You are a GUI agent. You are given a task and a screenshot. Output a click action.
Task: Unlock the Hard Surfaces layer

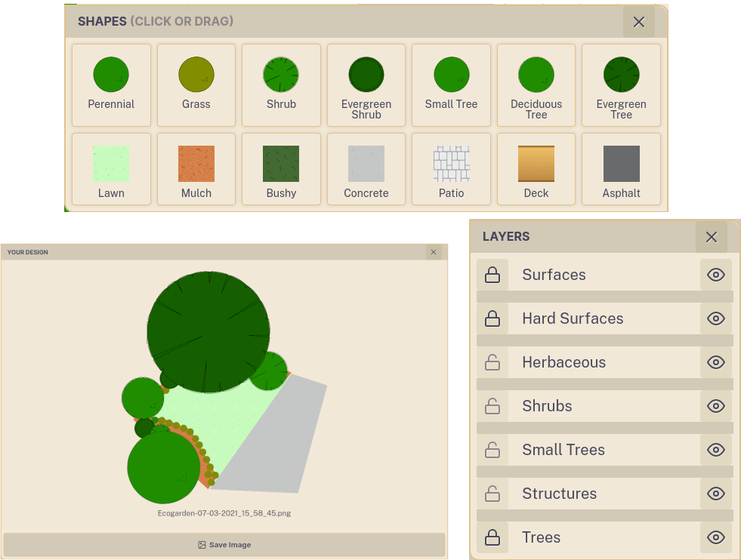point(492,318)
